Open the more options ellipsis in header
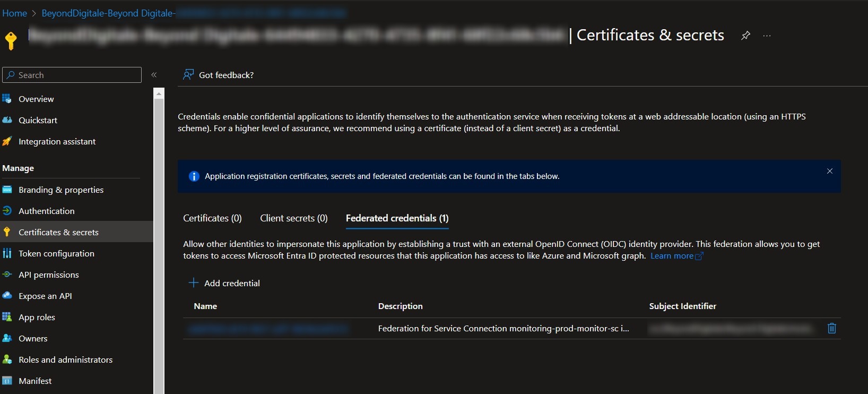868x394 pixels. 767,36
